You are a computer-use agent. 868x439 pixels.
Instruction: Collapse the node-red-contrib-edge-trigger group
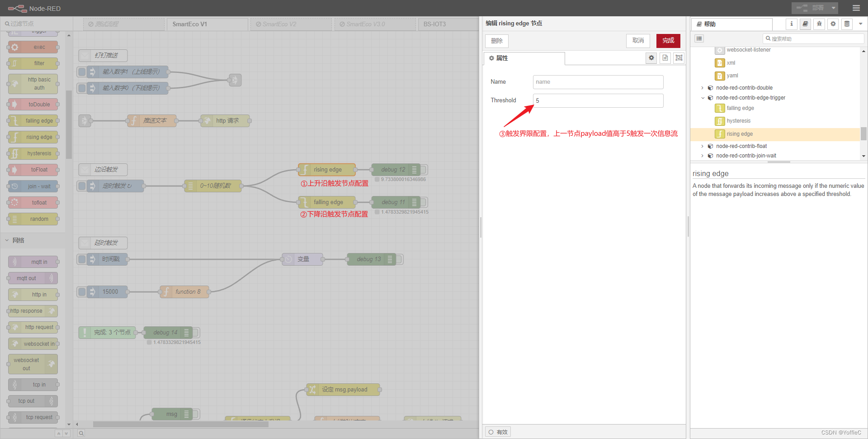pyautogui.click(x=702, y=98)
